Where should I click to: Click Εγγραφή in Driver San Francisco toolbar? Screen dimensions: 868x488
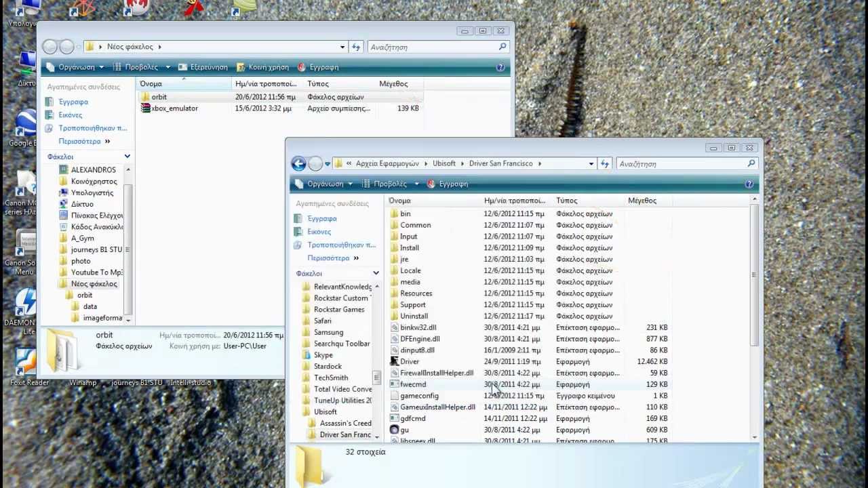coord(447,184)
